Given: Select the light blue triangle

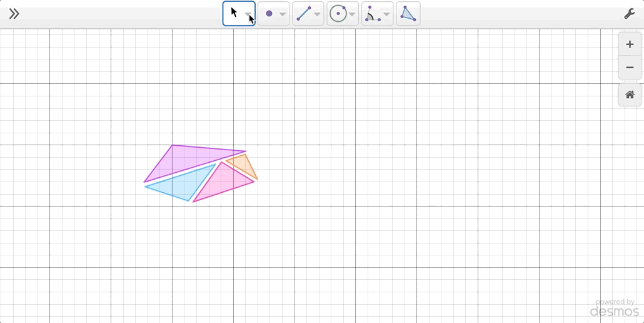Looking at the screenshot, I should pyautogui.click(x=183, y=185).
